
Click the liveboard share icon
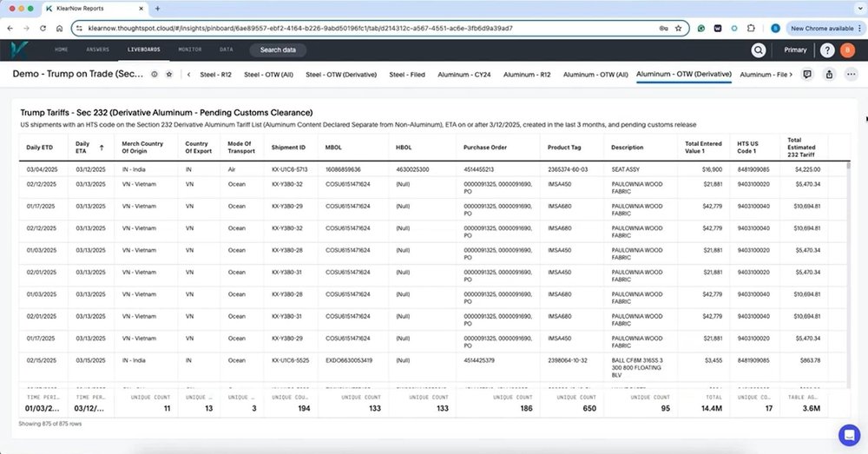(829, 74)
